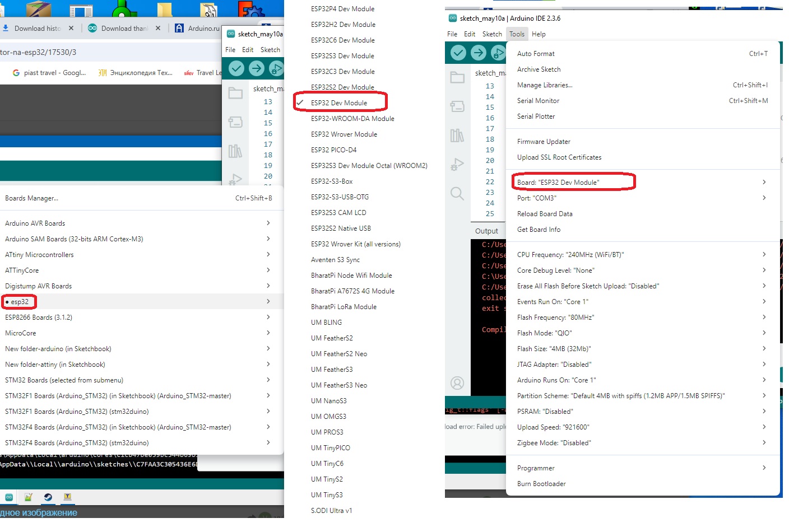Screen dimensions: 789x532
Task: Open Sketchbook folder icon in window beside browser
Action: pos(235,93)
